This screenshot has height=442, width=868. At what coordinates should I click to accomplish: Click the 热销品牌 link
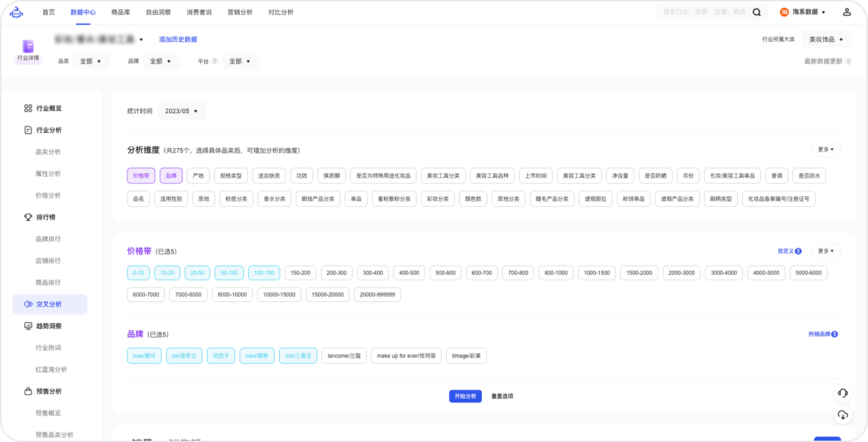[823, 334]
